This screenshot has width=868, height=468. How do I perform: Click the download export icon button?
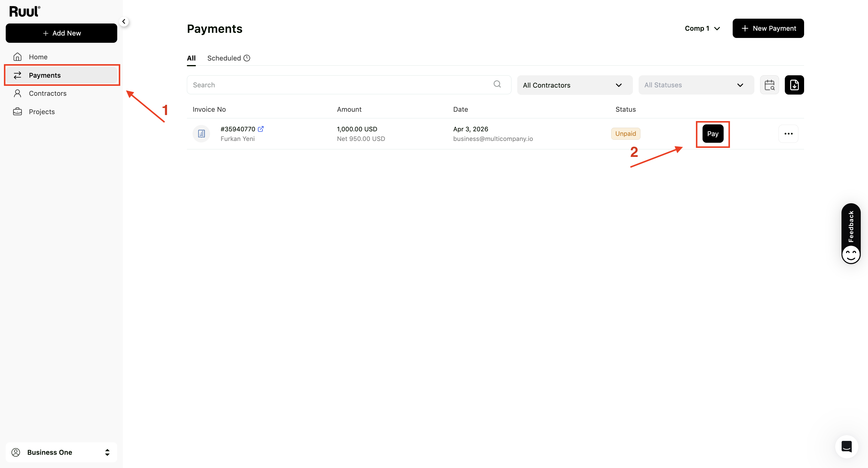coord(794,85)
